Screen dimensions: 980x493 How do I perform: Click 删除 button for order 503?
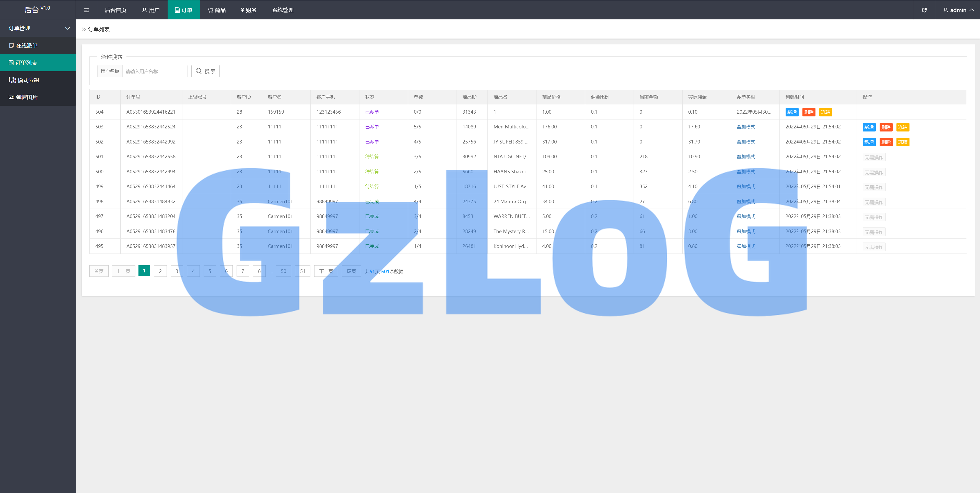[886, 127]
